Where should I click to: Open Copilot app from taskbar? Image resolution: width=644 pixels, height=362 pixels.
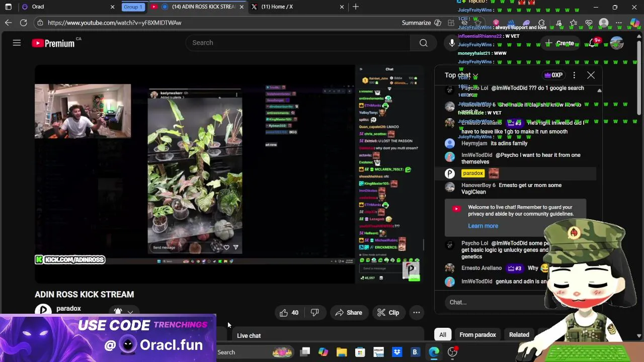323,352
